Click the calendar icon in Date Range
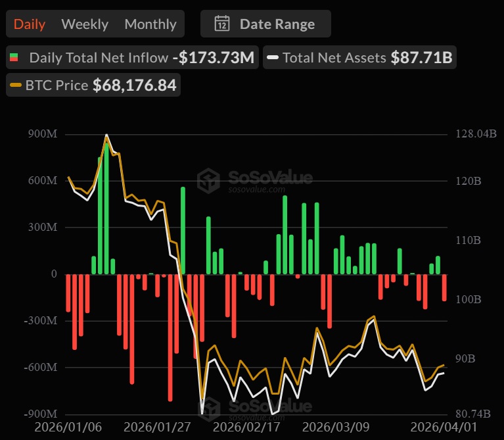This screenshot has height=440, width=504. click(222, 24)
